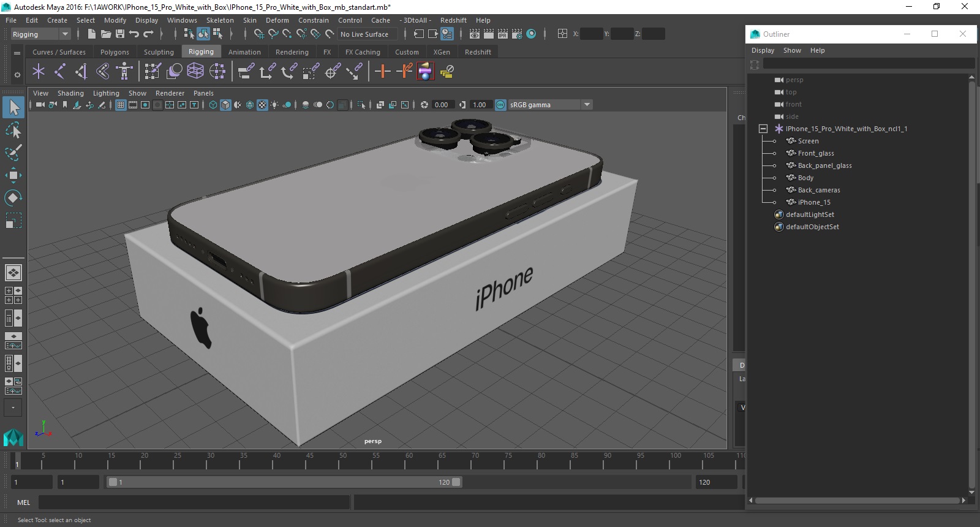The image size is (980, 527).
Task: Click the Point constraint shelf icon
Action: click(267, 72)
